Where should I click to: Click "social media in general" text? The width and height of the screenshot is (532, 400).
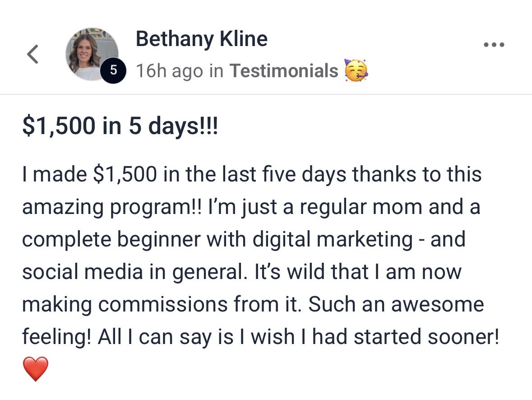pos(131,271)
